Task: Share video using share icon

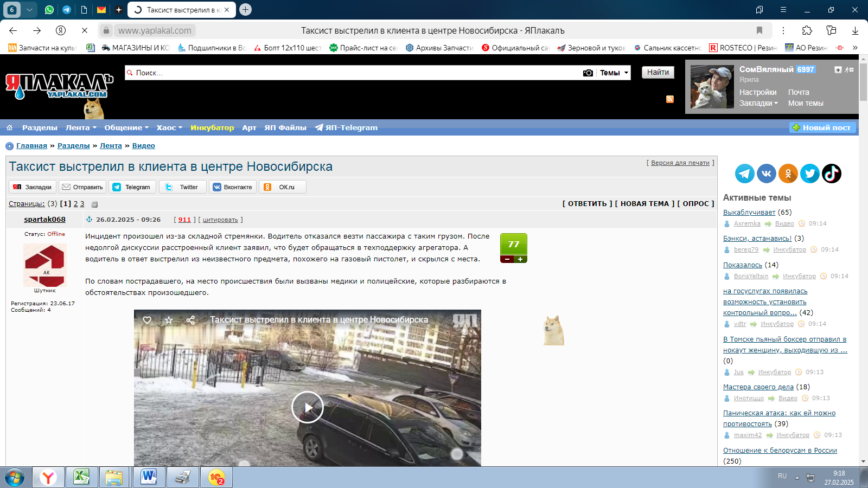Action: 190,320
